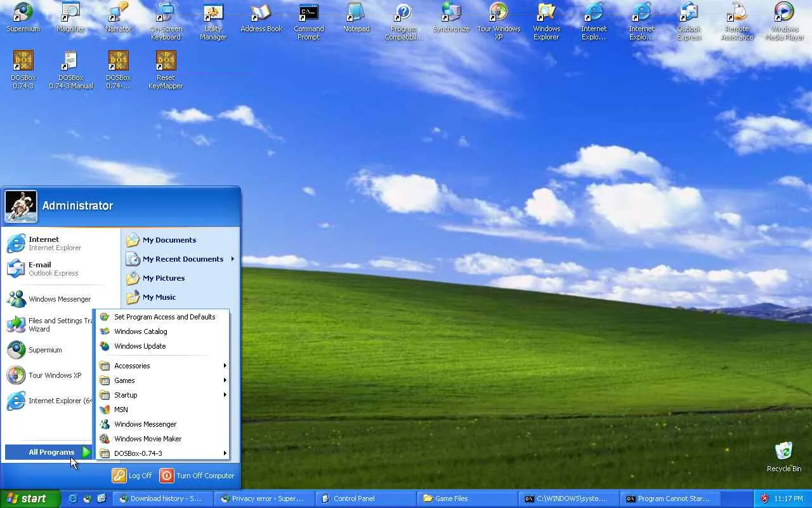Image resolution: width=812 pixels, height=508 pixels.
Task: Click Turn Off Computer
Action: pyautogui.click(x=197, y=476)
